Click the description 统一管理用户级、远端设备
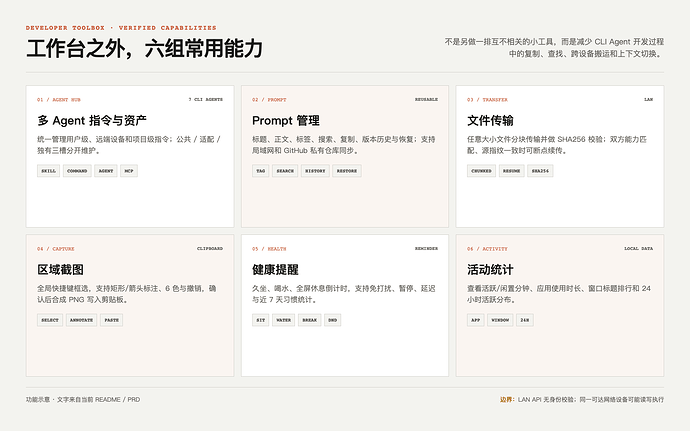Image resolution: width=690 pixels, height=431 pixels. pos(128,145)
